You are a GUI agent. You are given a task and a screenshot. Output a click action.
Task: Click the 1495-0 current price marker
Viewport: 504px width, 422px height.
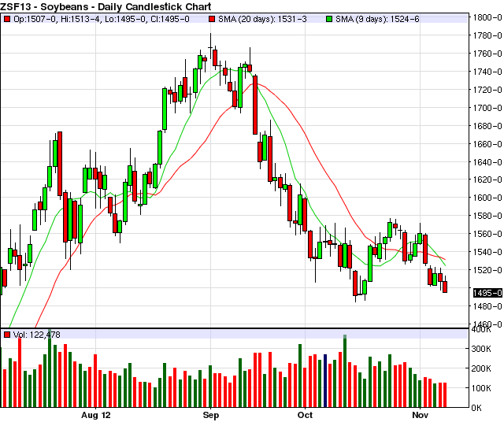click(487, 293)
